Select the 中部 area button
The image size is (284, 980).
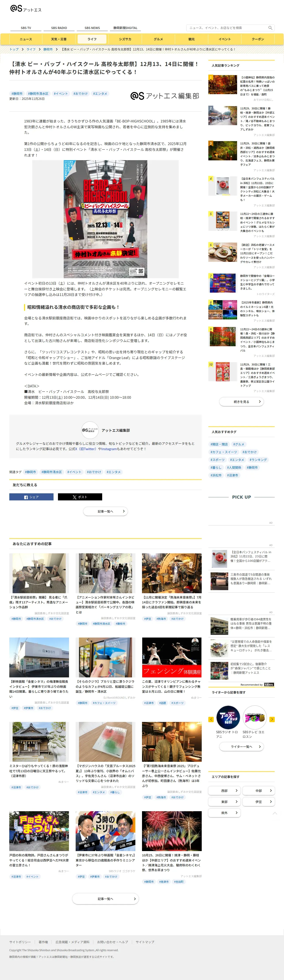pos(259,791)
